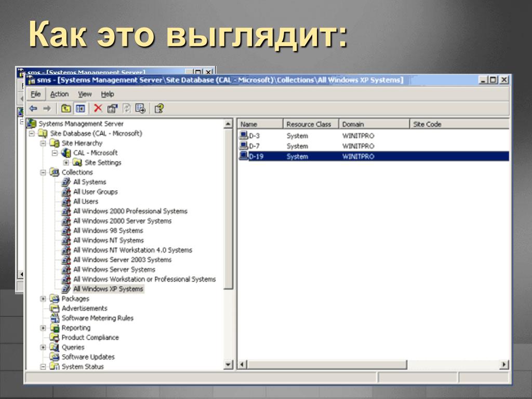Click the Reporting node icon
Screen dimensions: 532x399
(55, 328)
